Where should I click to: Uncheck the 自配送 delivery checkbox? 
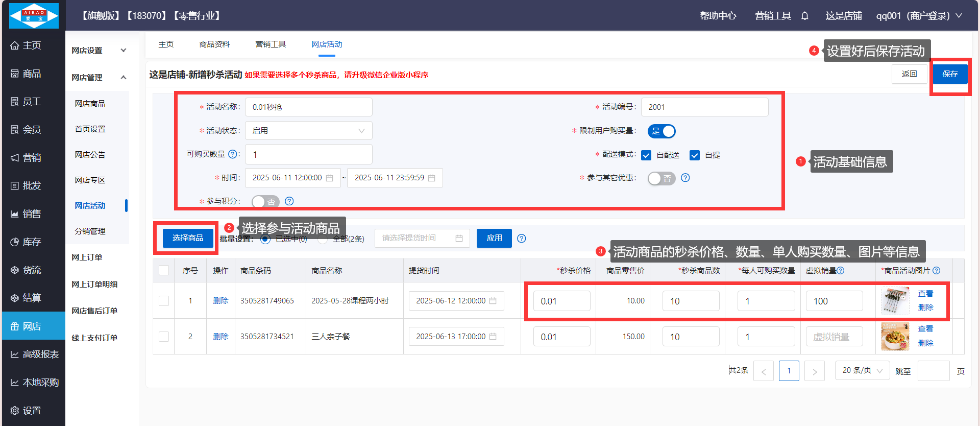(646, 155)
